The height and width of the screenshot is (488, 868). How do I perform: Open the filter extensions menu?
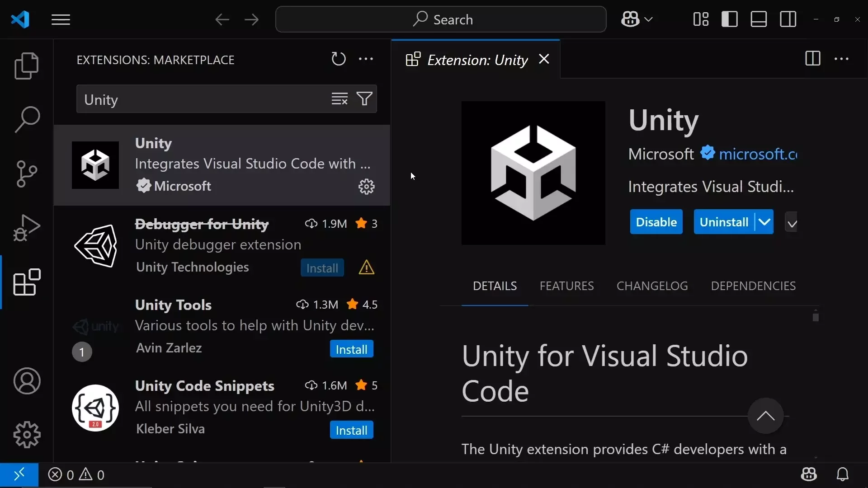[364, 99]
